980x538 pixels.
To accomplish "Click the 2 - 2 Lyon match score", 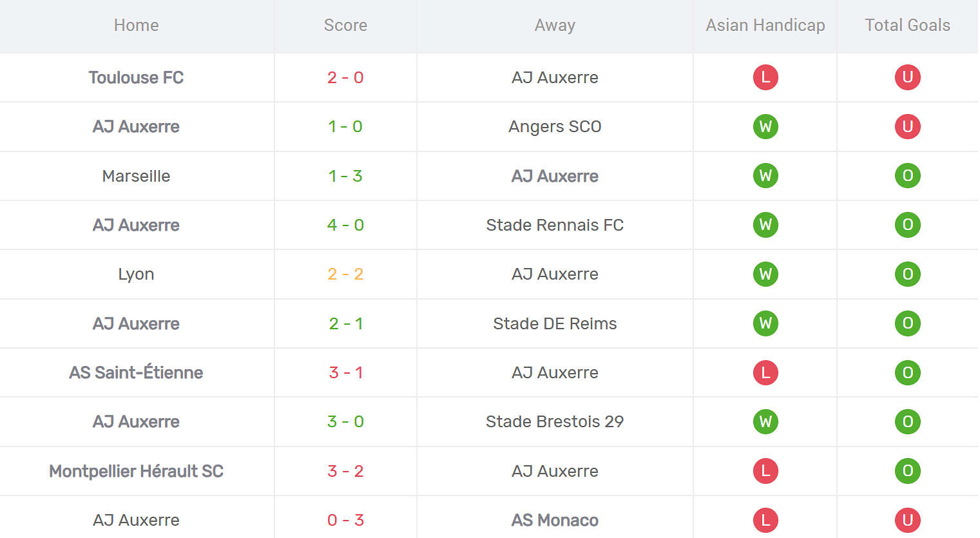I will coord(345,274).
